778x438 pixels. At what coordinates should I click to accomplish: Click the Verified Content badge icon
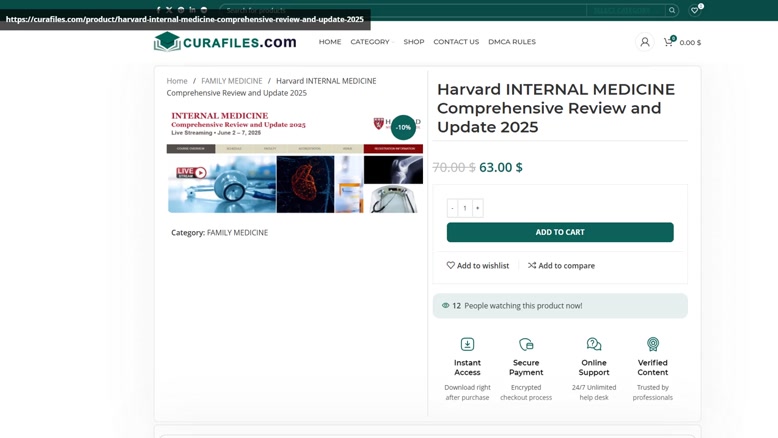click(652, 344)
